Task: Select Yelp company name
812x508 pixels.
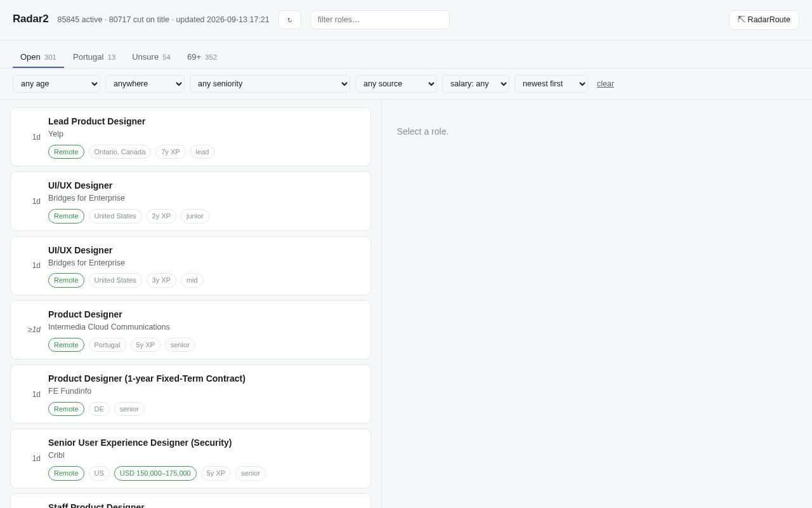Action: coord(56,134)
